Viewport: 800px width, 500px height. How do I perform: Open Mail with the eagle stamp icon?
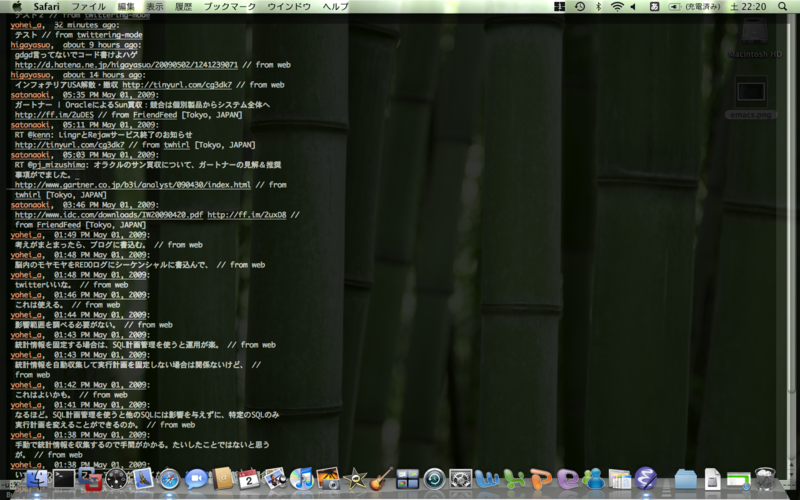[x=143, y=480]
